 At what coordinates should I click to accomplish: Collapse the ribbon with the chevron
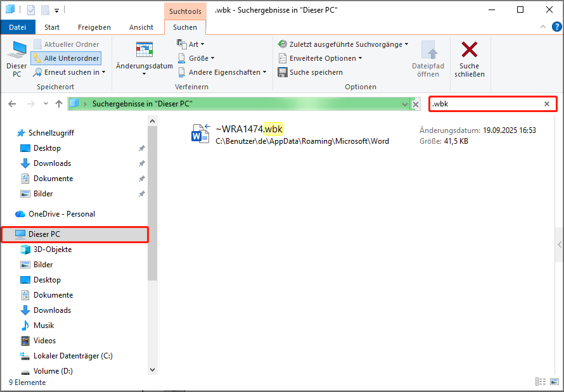pos(543,27)
